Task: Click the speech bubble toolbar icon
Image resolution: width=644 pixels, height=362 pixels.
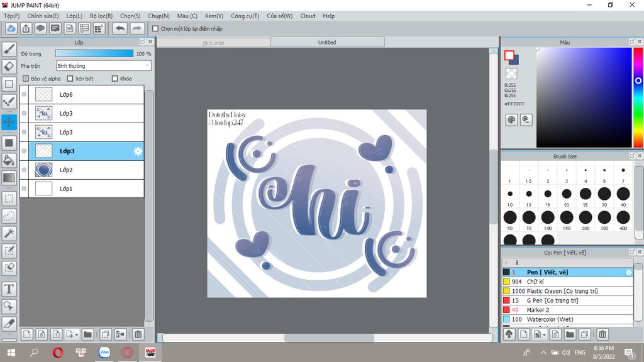Action: click(x=40, y=28)
